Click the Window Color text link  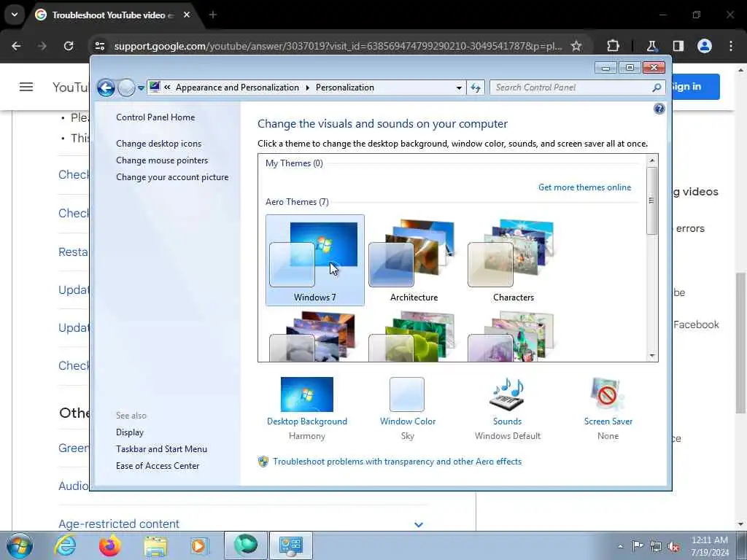click(408, 421)
